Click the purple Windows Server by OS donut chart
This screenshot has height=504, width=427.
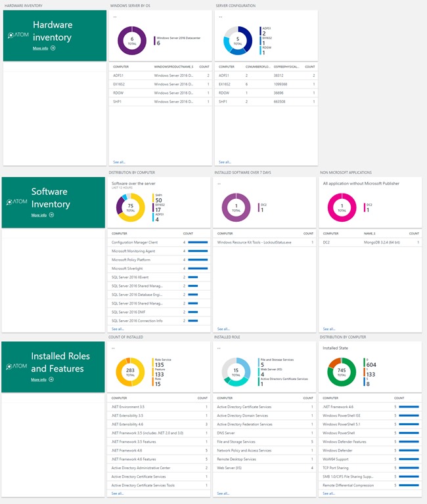tap(132, 41)
